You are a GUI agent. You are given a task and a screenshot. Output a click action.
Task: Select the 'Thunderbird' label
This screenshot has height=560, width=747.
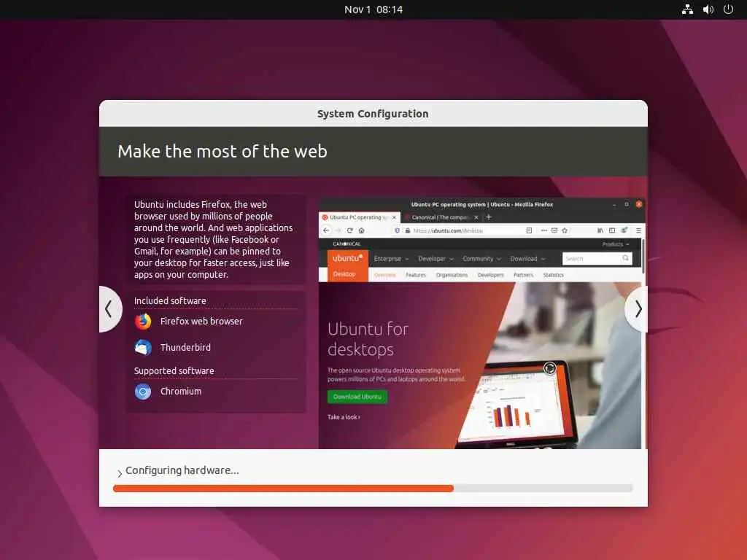pyautogui.click(x=185, y=348)
